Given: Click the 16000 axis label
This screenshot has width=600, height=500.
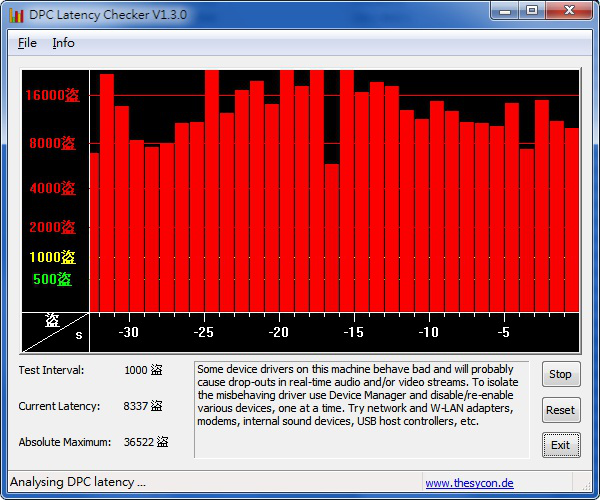Looking at the screenshot, I should point(52,95).
